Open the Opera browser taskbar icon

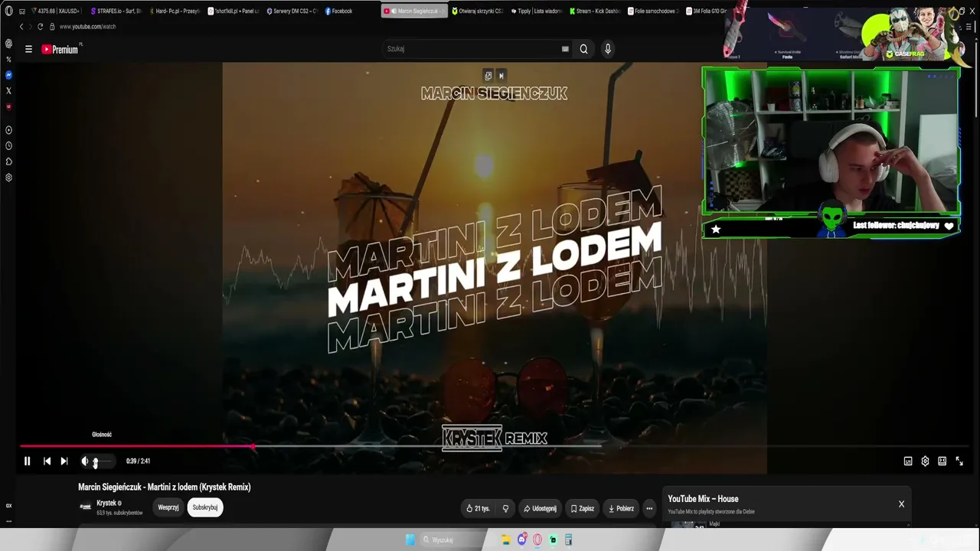coord(537,540)
